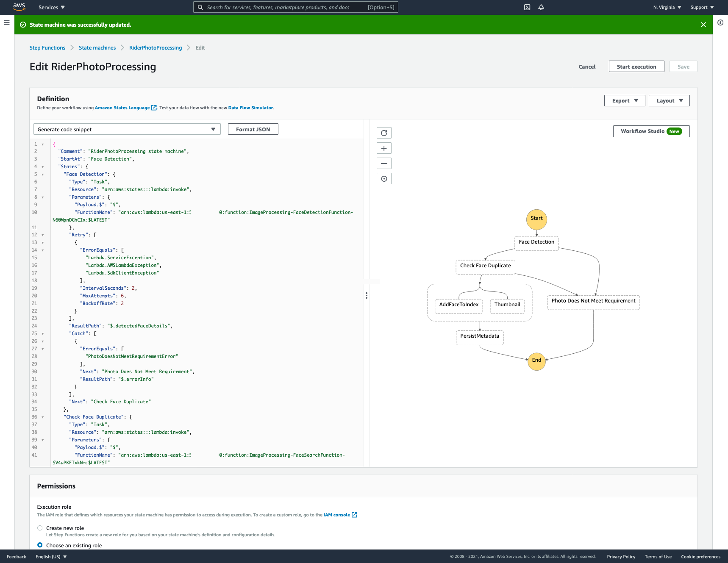Image resolution: width=728 pixels, height=563 pixels.
Task: Collapse Check Face Duplicate fold line 36
Action: (43, 417)
